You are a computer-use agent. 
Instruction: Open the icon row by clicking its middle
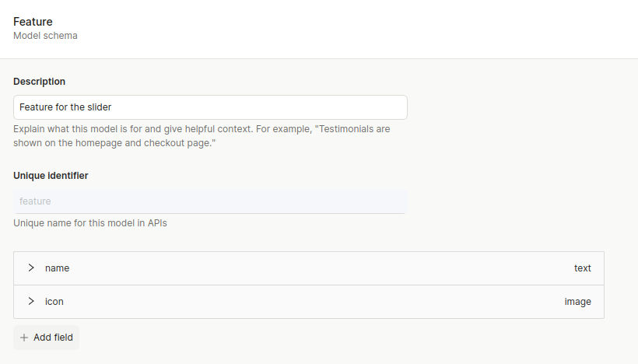(309, 301)
